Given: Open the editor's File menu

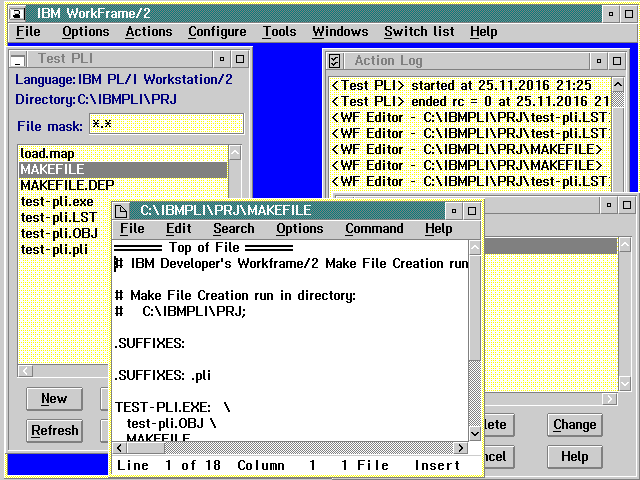Looking at the screenshot, I should pyautogui.click(x=132, y=229).
